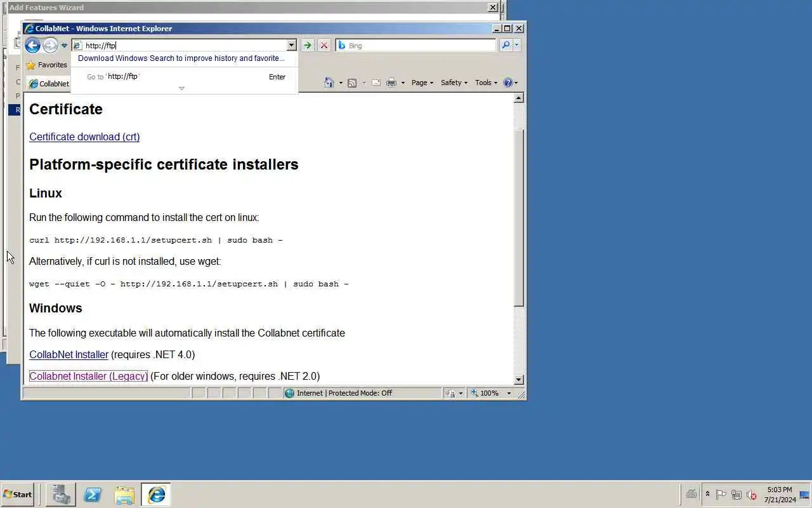Open the recent pages dropdown beside Forward
Image resolution: width=812 pixels, height=508 pixels.
(x=64, y=46)
